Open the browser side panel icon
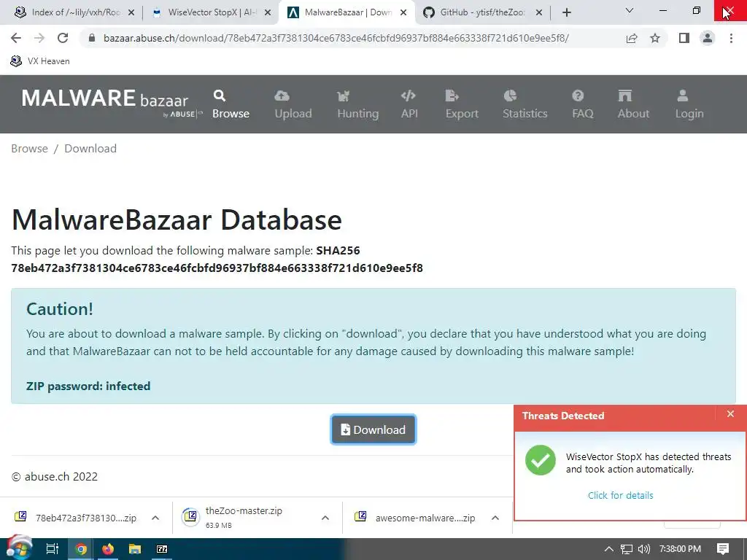This screenshot has height=560, width=747. click(x=684, y=38)
